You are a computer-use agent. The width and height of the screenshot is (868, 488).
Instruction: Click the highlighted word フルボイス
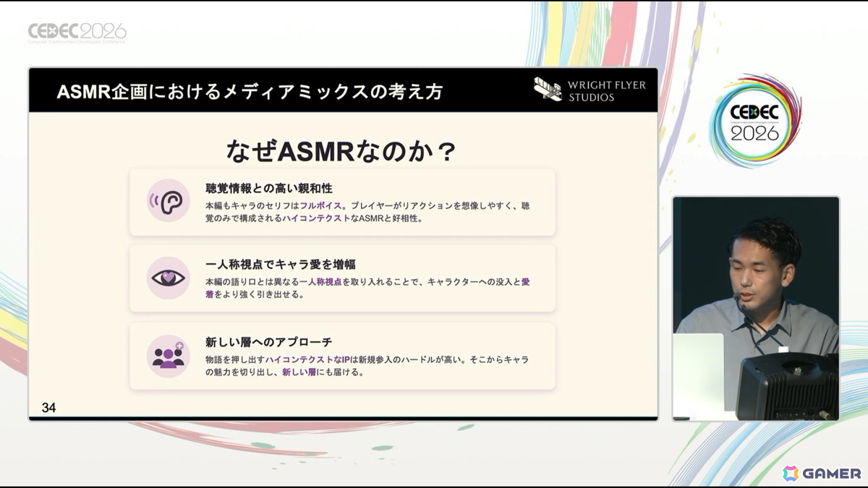coord(320,206)
